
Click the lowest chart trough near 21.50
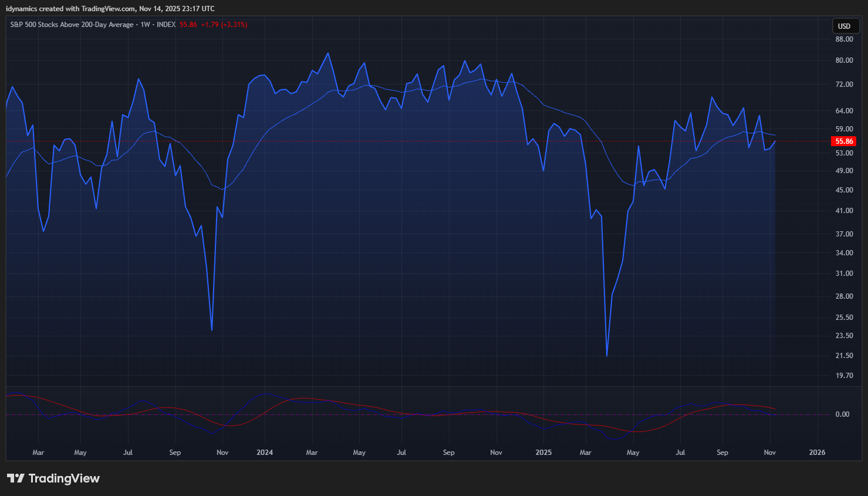pyautogui.click(x=607, y=355)
